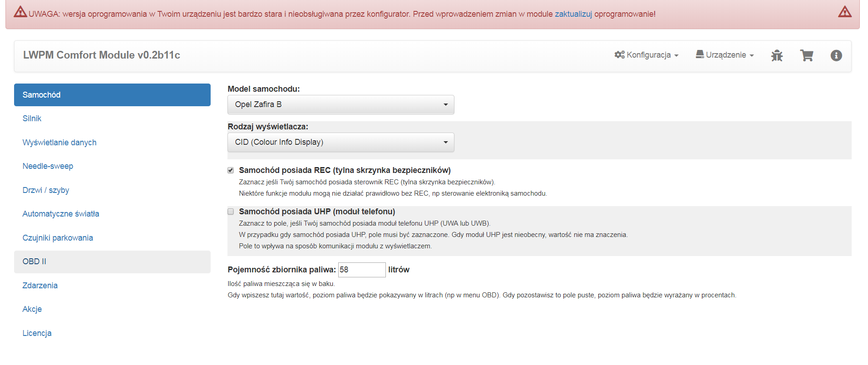Open the Model samochodu dropdown

tap(340, 104)
